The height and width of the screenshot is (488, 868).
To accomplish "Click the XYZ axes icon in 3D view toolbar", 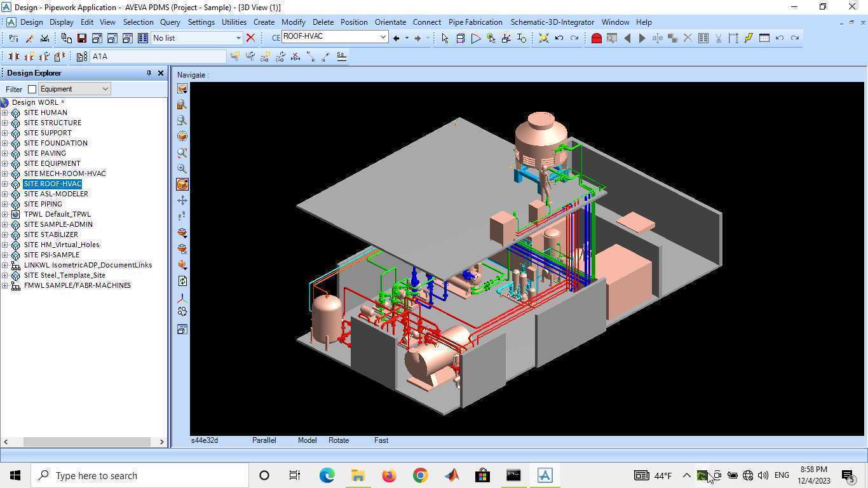I will click(182, 297).
